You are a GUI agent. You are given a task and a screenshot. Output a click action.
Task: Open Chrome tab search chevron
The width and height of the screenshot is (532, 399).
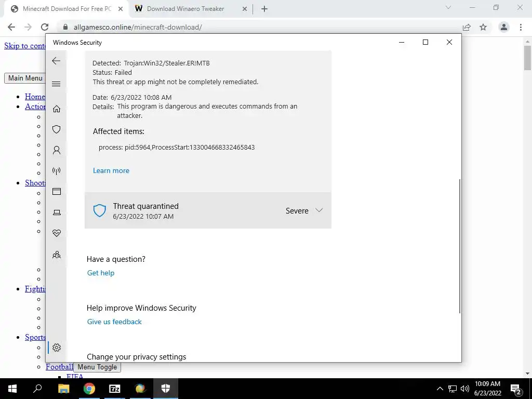tap(448, 7)
